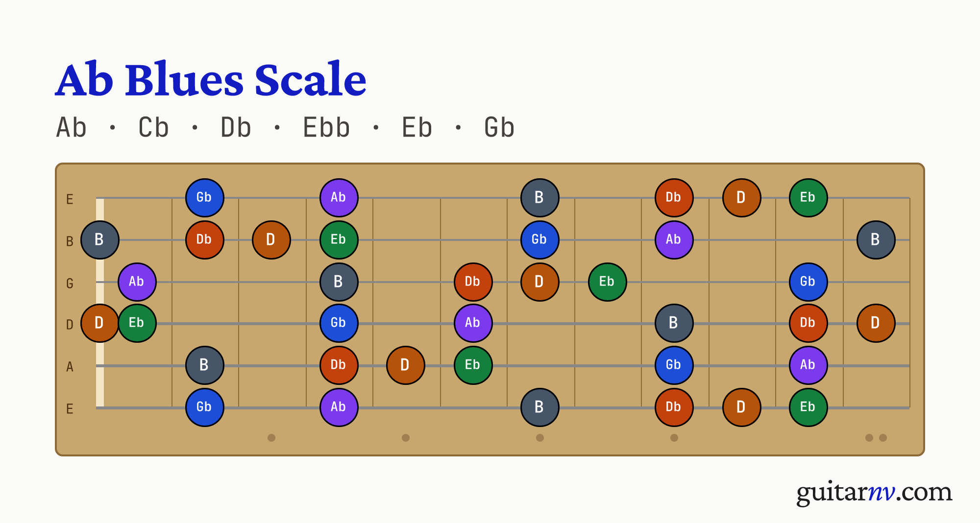Click the Ab Blues Scale title
The height and width of the screenshot is (523, 980).
tap(211, 79)
